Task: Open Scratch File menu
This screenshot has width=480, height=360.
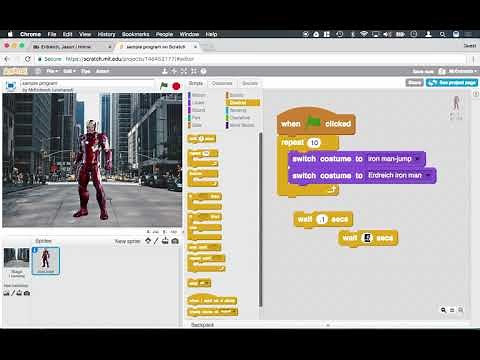Action: pos(52,71)
